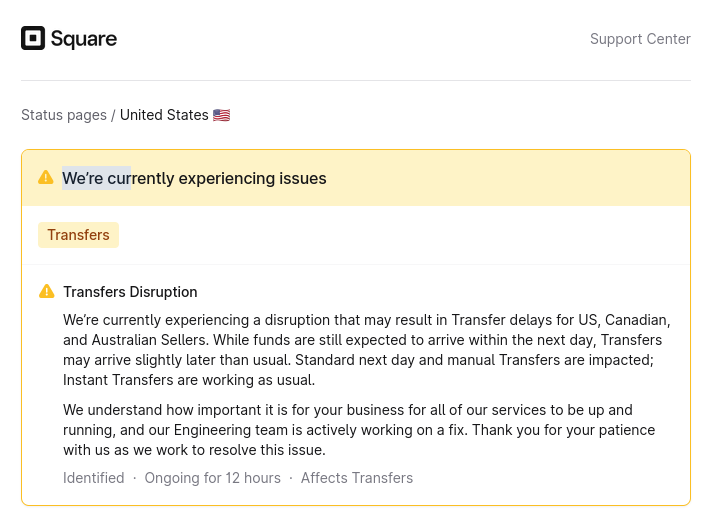This screenshot has width=717, height=529.
Task: Click the US flag icon
Action: click(222, 115)
